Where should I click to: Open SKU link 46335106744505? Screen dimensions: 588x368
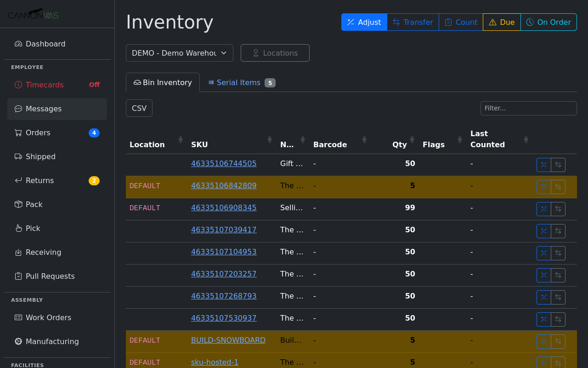[224, 163]
